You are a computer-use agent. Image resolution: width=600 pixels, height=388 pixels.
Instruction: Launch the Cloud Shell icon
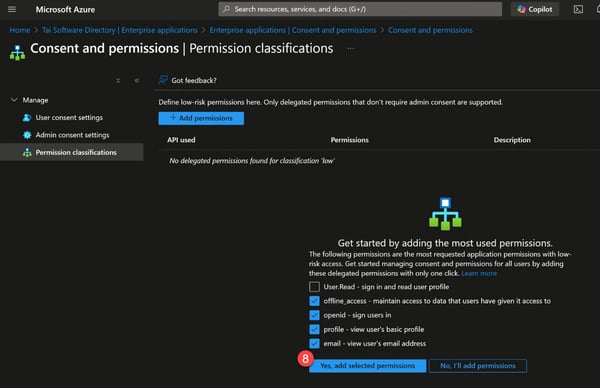click(x=578, y=9)
